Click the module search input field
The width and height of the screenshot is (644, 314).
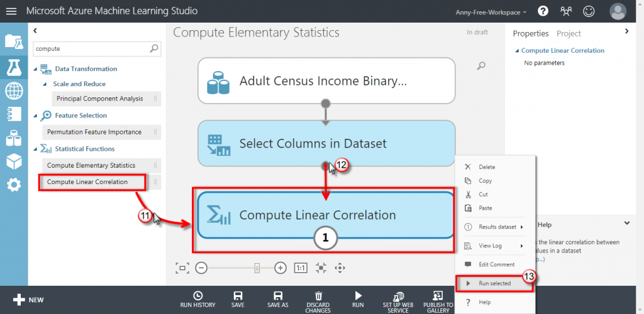click(x=92, y=49)
